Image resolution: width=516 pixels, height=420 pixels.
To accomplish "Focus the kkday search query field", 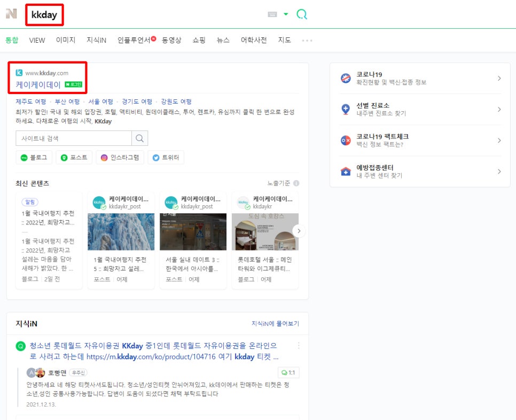I will 44,15.
